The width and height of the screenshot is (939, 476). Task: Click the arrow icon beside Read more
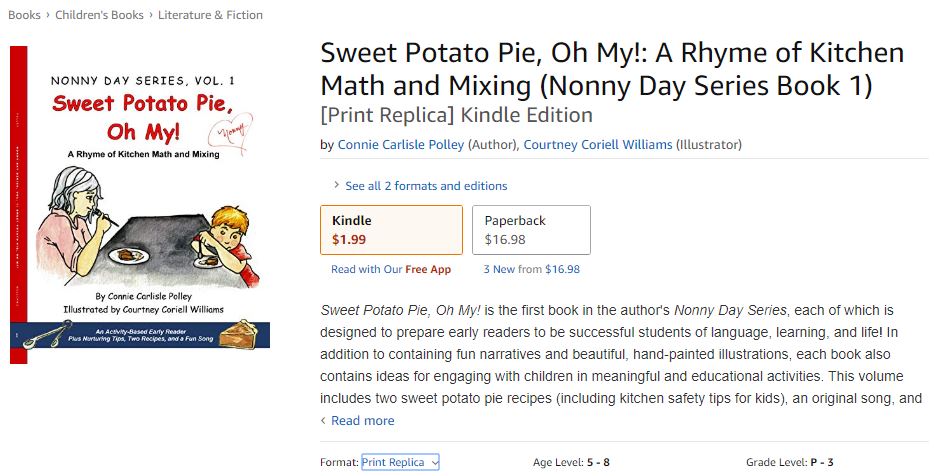coord(323,421)
